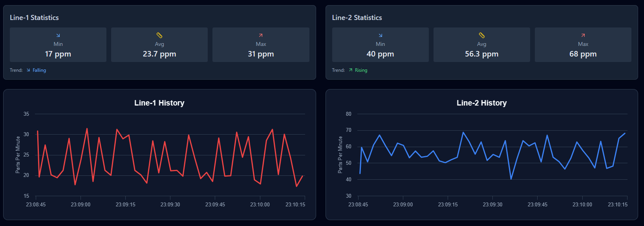Click the Line-2 History chart title
Screen dimensions: 644x226
481,103
